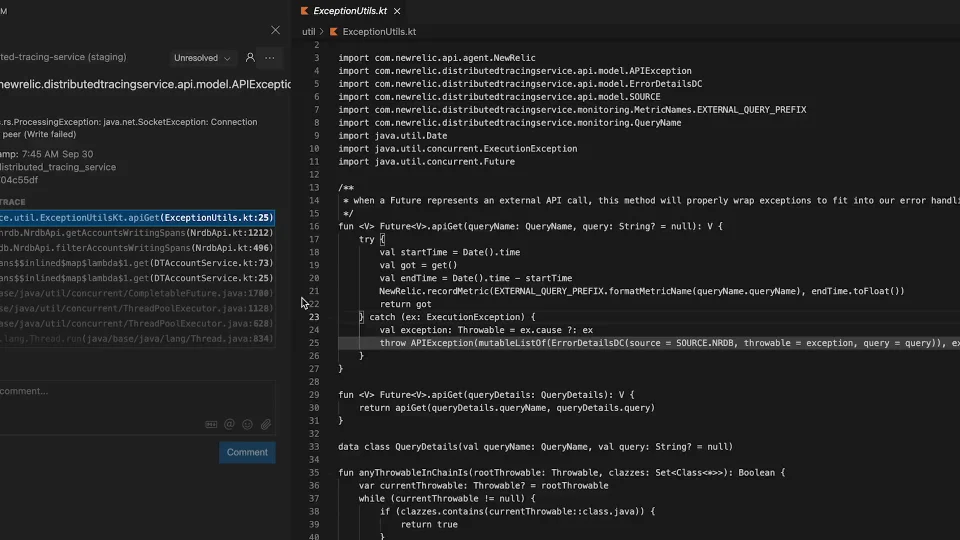Image resolution: width=960 pixels, height=540 pixels.
Task: Click the Kotlin file icon on the tab
Action: [304, 11]
